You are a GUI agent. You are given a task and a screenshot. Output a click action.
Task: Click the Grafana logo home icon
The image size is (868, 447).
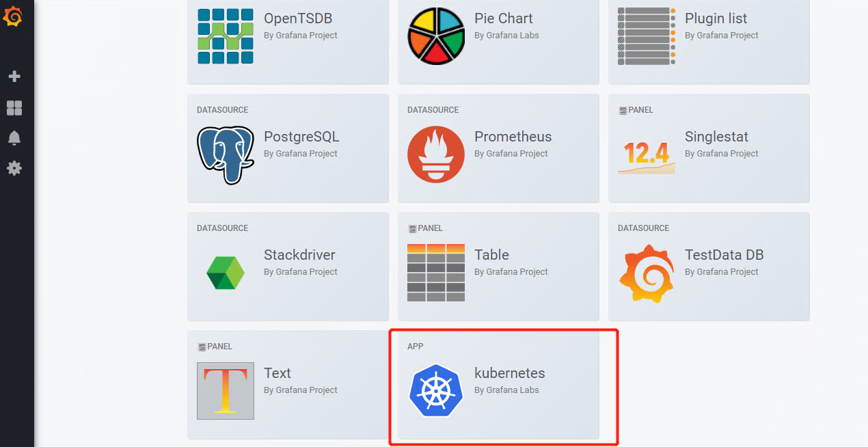(14, 16)
